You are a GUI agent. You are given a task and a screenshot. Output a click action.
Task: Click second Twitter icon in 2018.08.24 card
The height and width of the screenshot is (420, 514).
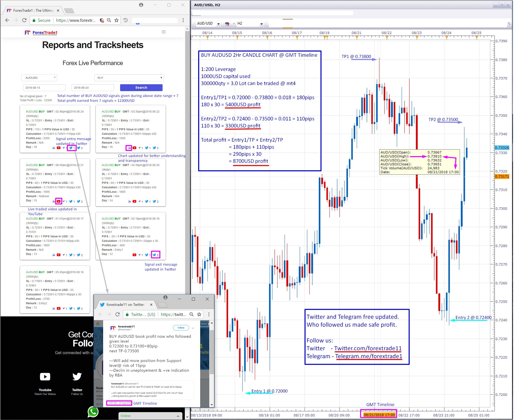(79, 148)
